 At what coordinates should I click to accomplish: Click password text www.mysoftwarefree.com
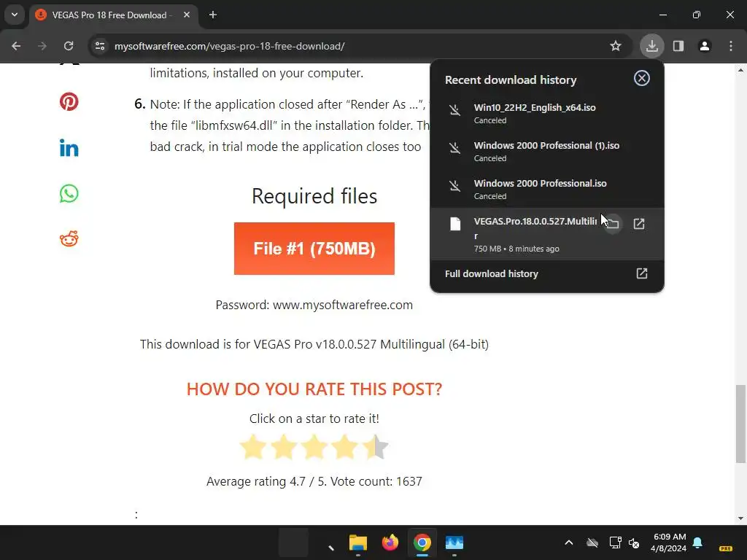pos(343,305)
